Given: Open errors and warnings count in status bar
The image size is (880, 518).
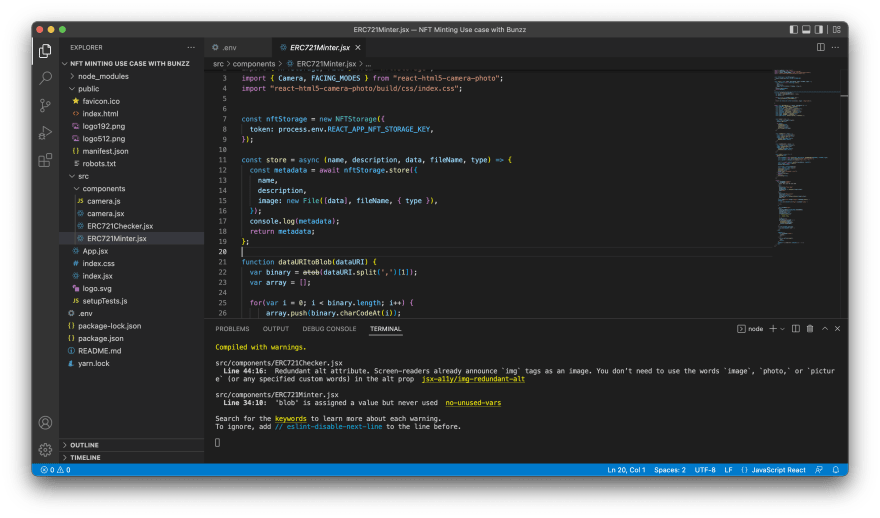Looking at the screenshot, I should [56, 470].
